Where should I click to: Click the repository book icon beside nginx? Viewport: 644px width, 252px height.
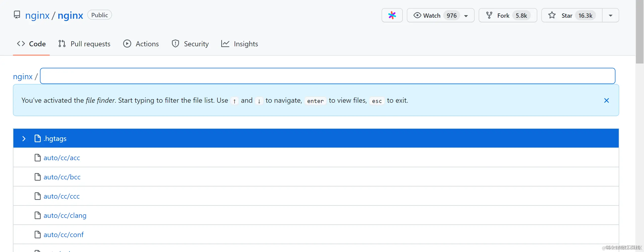pyautogui.click(x=17, y=15)
